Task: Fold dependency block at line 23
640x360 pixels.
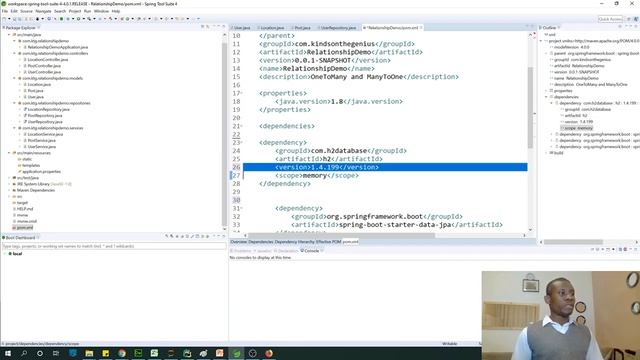Action: tap(241, 142)
